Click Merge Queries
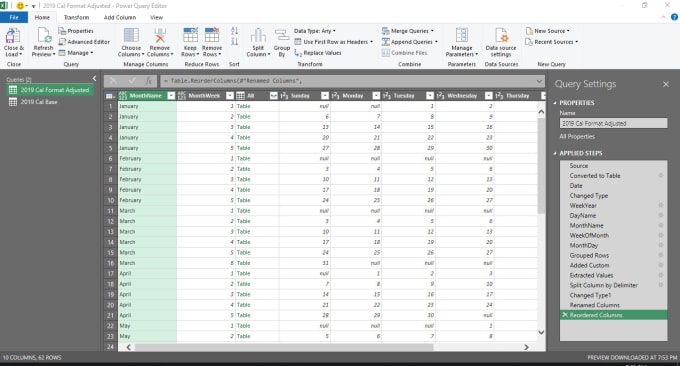 408,31
